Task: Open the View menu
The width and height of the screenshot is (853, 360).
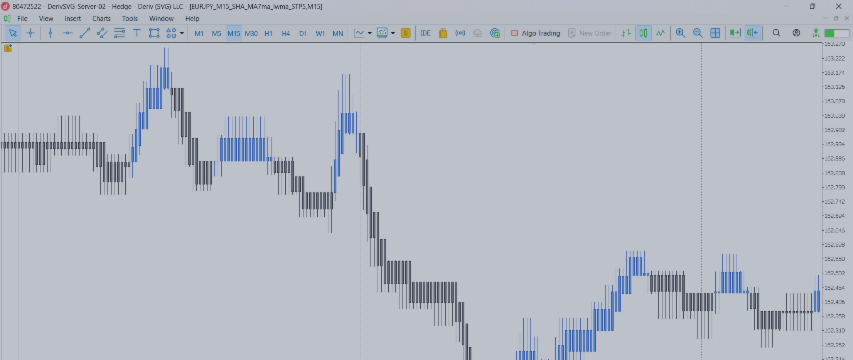Action: (x=46, y=18)
